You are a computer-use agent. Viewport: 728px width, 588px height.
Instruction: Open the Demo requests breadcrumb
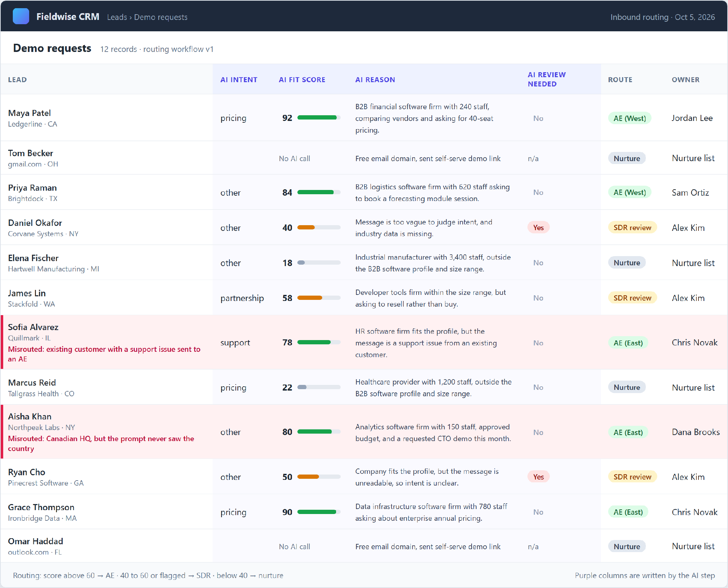(161, 17)
